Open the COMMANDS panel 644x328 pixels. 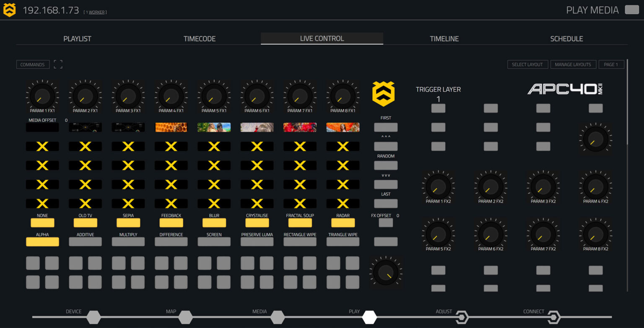[33, 64]
